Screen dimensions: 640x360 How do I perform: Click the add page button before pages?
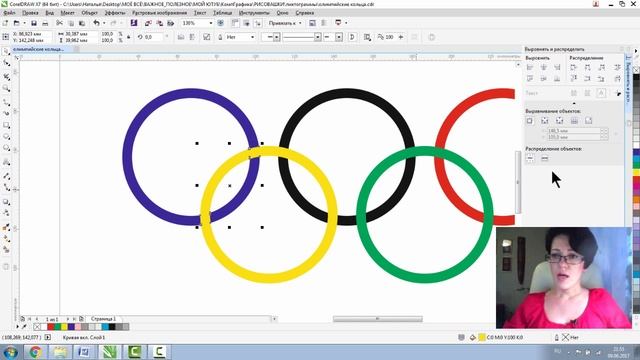coord(22,319)
